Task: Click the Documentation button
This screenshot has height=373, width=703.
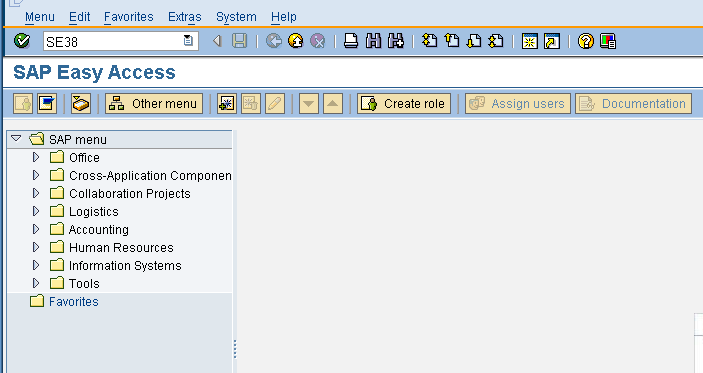Action: click(634, 104)
